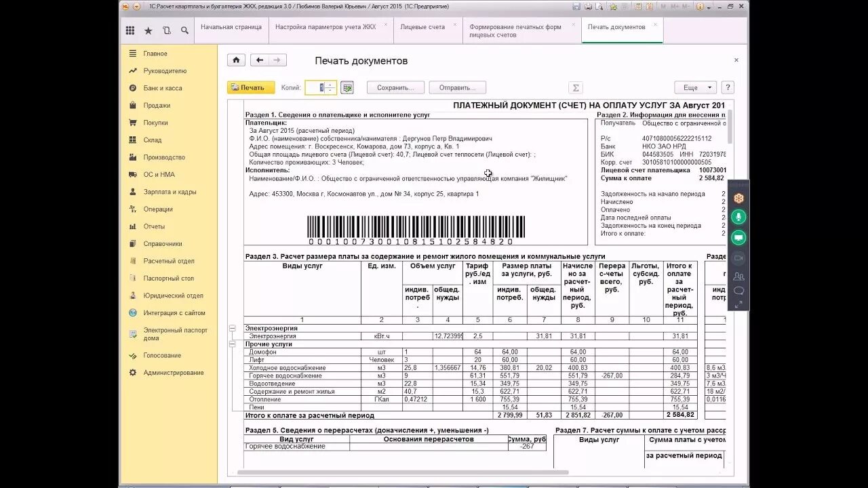Viewport: 868px width, 488px height.
Task: Click the Печать button
Action: (x=251, y=87)
